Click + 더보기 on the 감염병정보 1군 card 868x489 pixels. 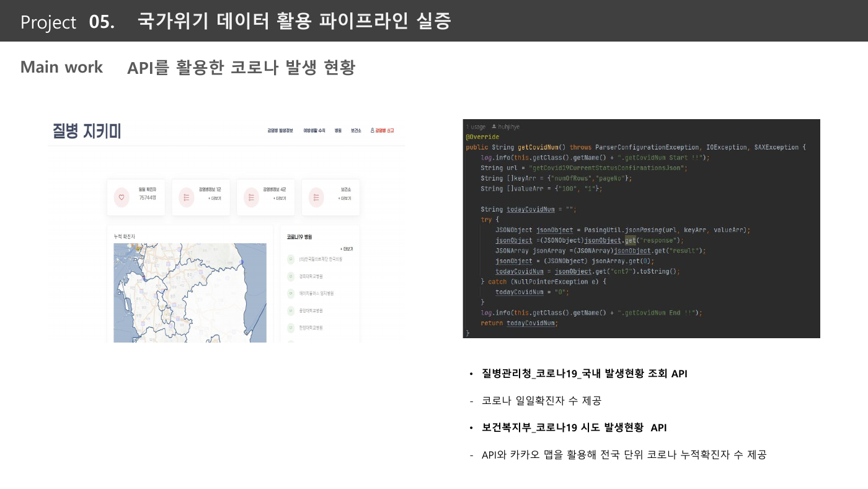(x=215, y=199)
